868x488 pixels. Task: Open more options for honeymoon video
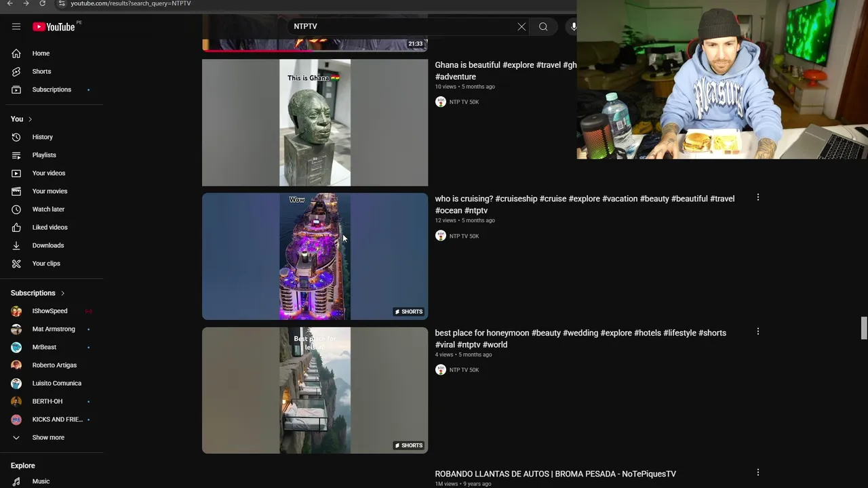(758, 331)
